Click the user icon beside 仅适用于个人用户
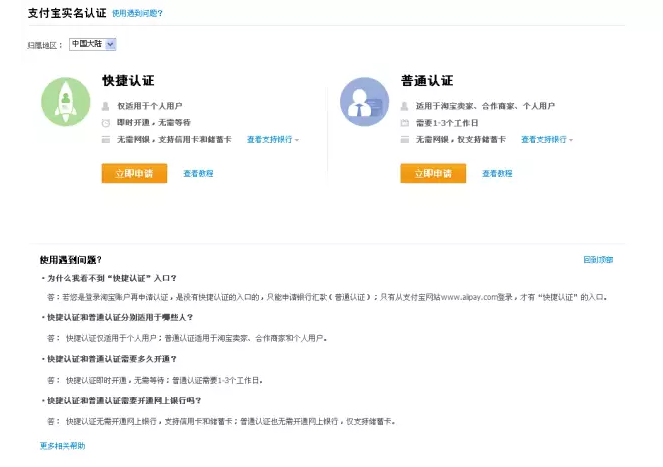The width and height of the screenshot is (663, 467). (106, 105)
